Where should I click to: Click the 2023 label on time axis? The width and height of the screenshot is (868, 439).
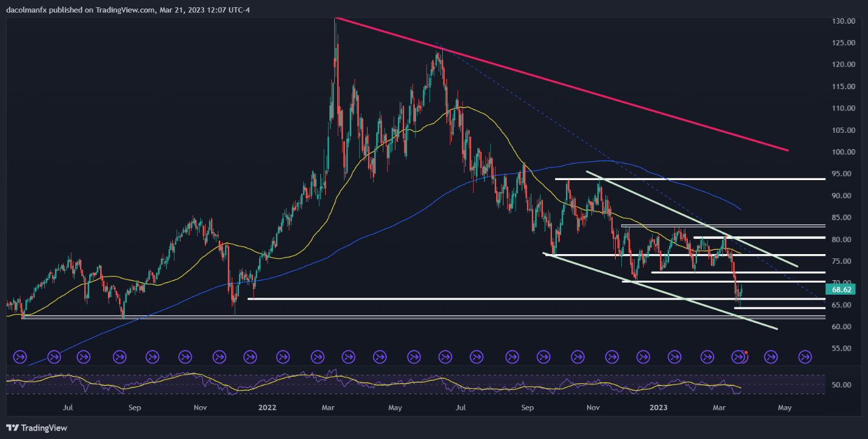point(658,407)
